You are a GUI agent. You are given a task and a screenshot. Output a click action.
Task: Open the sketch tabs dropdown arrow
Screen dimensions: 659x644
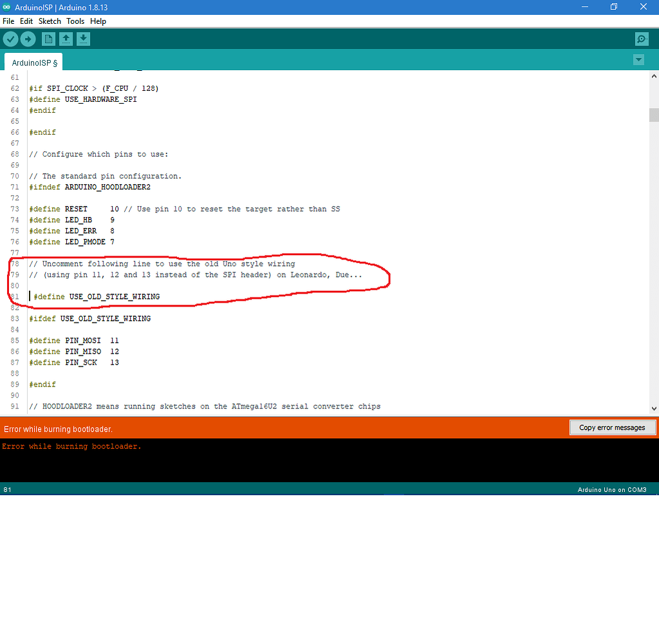coord(638,59)
